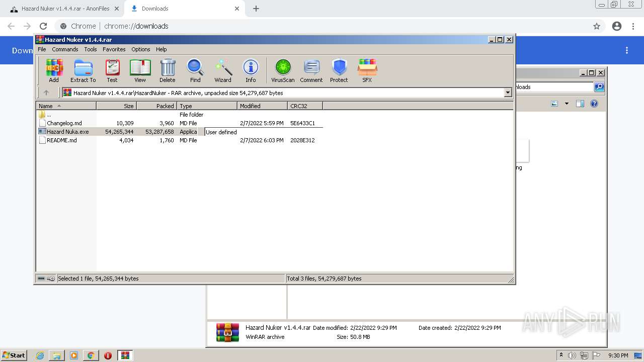Click the Add files toolbar icon
Image resolution: width=644 pixels, height=362 pixels.
click(54, 70)
